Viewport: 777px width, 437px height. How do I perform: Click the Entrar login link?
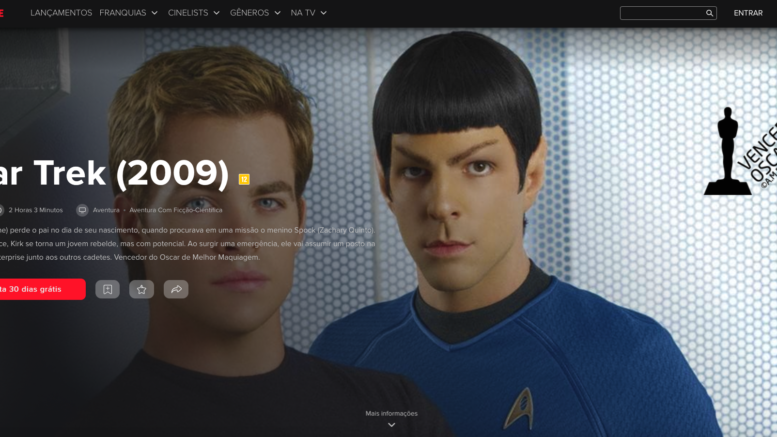click(748, 13)
